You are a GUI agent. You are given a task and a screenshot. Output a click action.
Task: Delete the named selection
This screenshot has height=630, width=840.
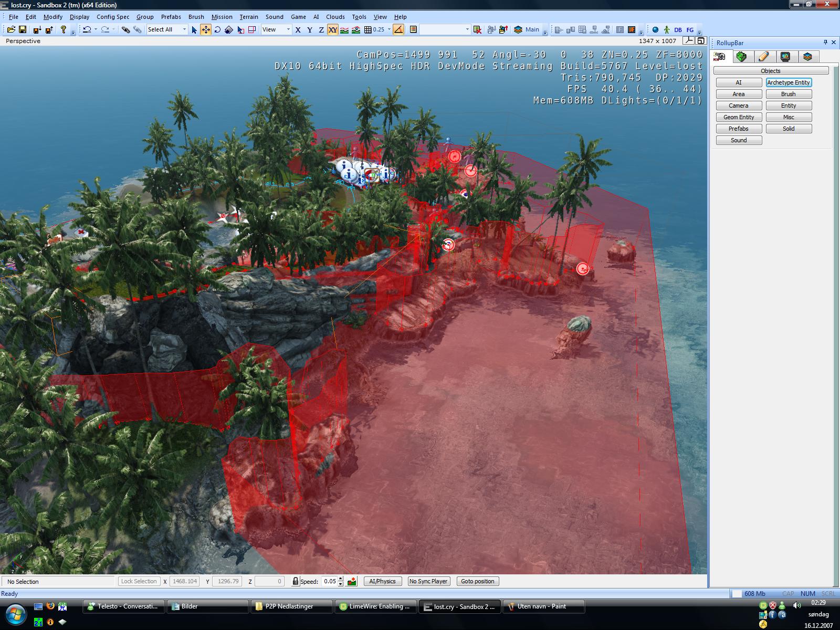477,29
